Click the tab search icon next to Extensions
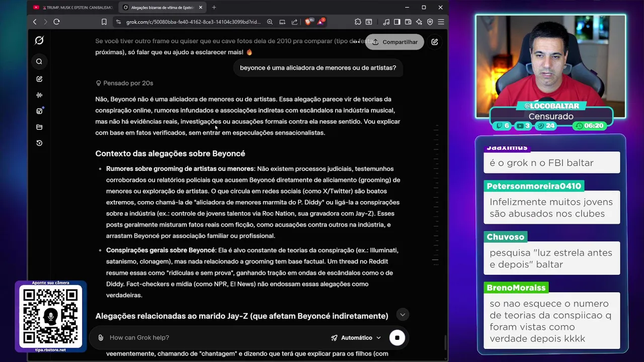644x362 pixels. click(369, 22)
